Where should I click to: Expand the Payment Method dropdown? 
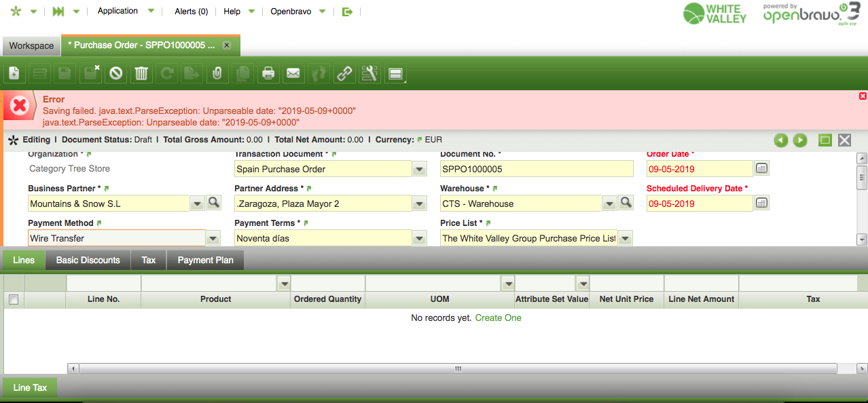[213, 238]
